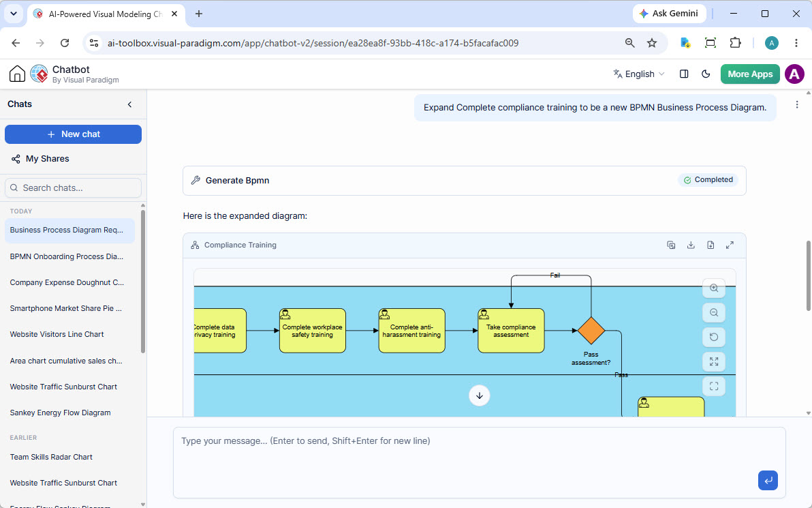Reset the diagram view
This screenshot has height=508, width=812.
point(714,337)
